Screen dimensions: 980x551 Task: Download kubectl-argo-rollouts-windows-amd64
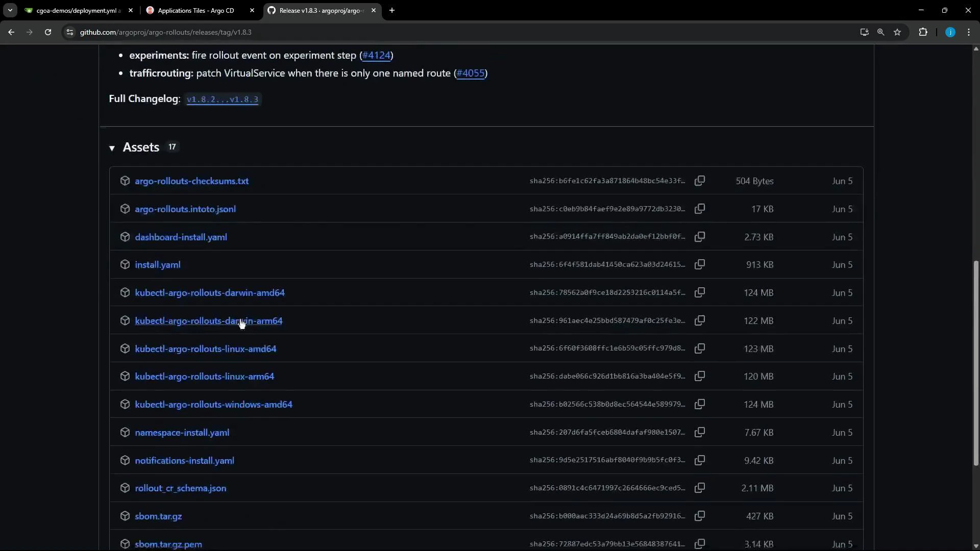pos(213,404)
